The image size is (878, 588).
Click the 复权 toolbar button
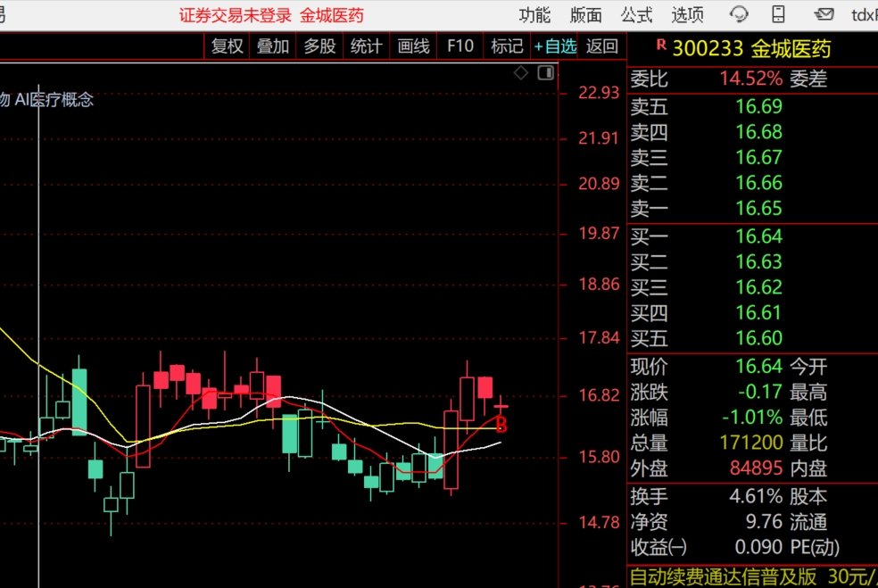(x=227, y=46)
